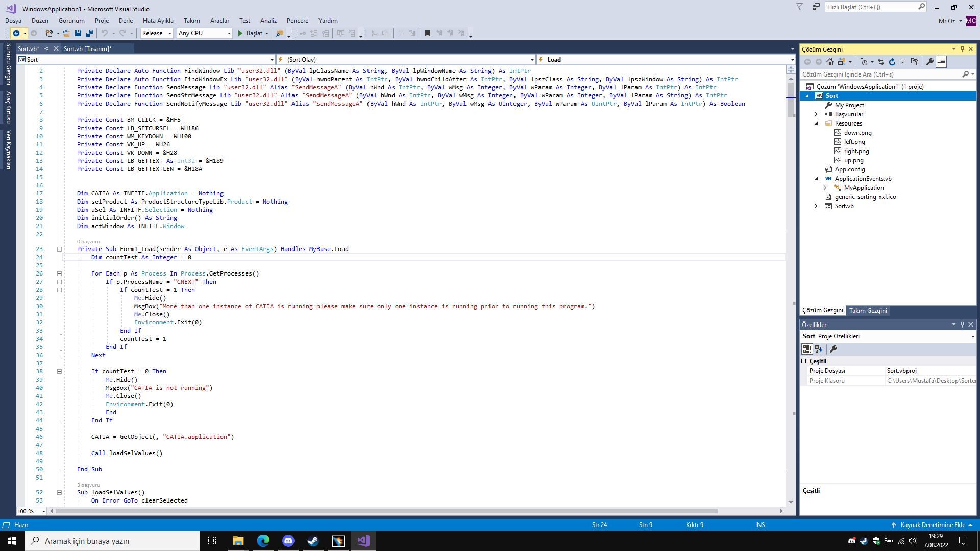Screen dimensions: 980x551
Task: Toggle auto-hide pin on the Özellikler panel
Action: (x=962, y=324)
